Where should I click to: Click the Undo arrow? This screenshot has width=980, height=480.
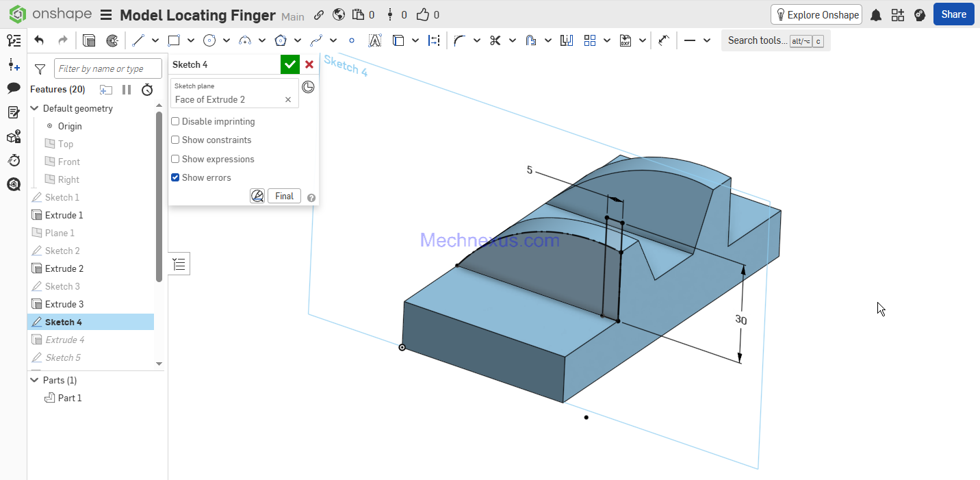pos(39,40)
